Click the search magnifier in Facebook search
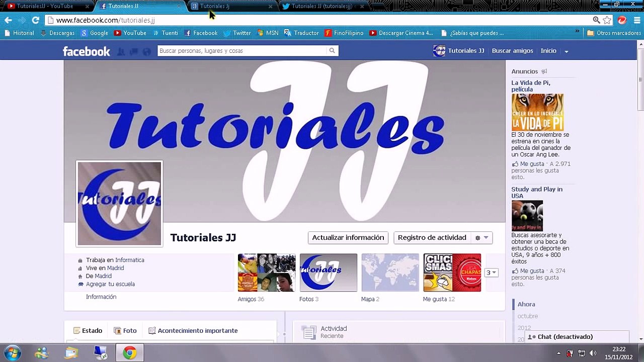This screenshot has height=362, width=644. [332, 51]
